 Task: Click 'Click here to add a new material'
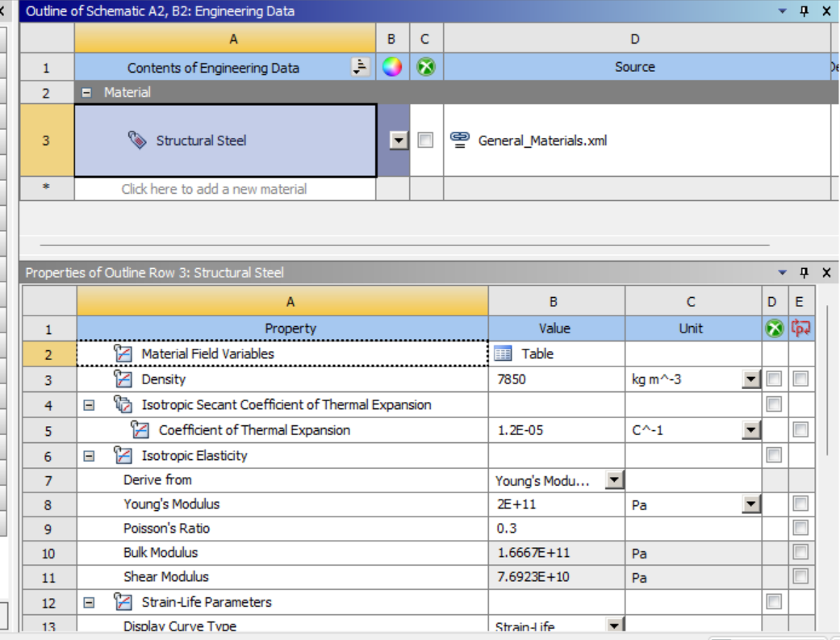click(x=215, y=189)
